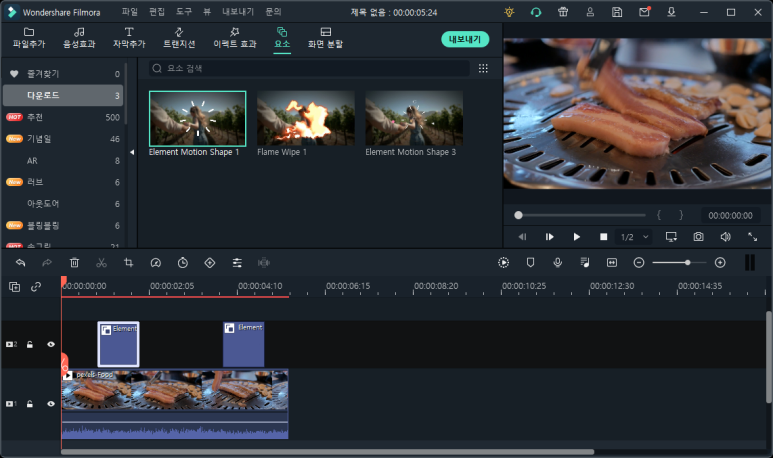Click the gift box icon
773x458 pixels.
(563, 12)
